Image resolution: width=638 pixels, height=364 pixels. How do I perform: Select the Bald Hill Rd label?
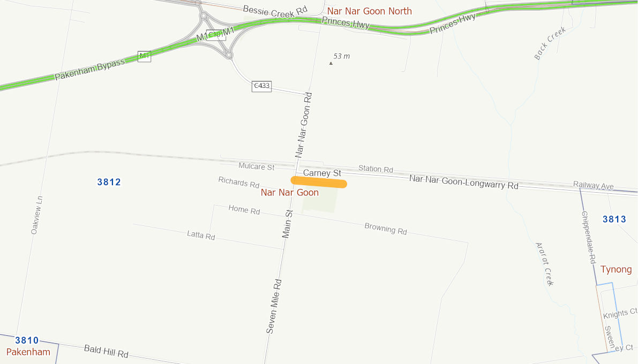106,351
